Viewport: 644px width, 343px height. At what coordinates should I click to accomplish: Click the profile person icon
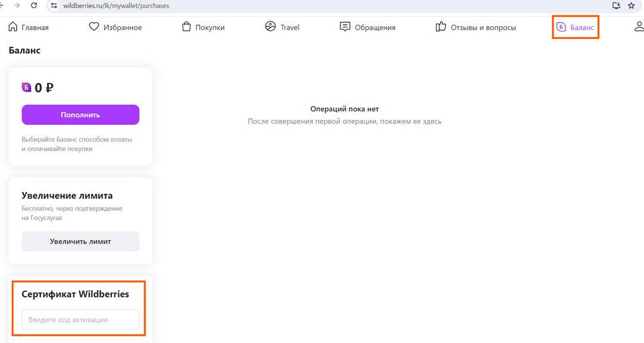[x=639, y=27]
